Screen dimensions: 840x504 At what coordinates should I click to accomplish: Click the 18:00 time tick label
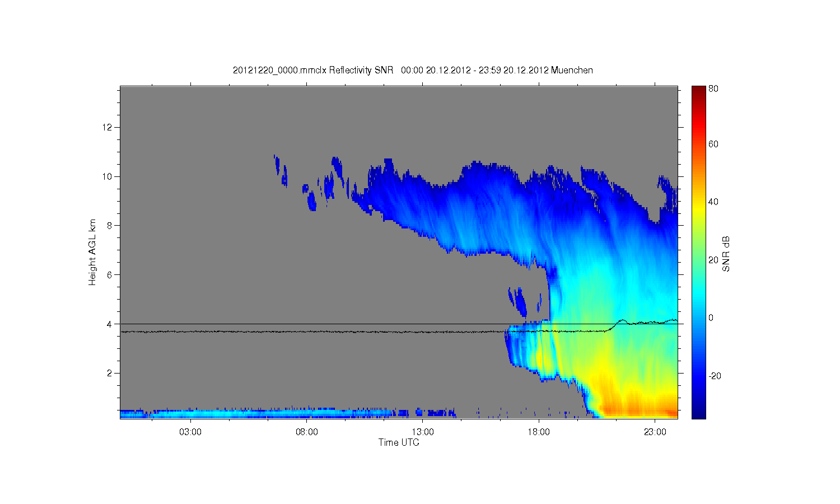pos(539,432)
